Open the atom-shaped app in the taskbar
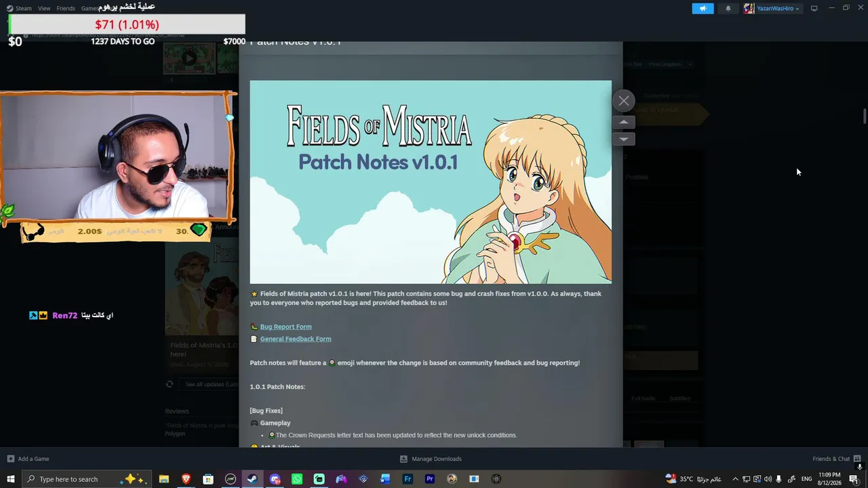The height and width of the screenshot is (488, 868). click(x=496, y=479)
